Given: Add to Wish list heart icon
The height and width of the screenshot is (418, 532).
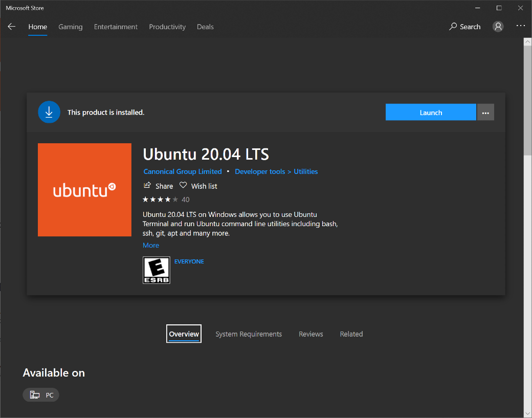Looking at the screenshot, I should 183,186.
